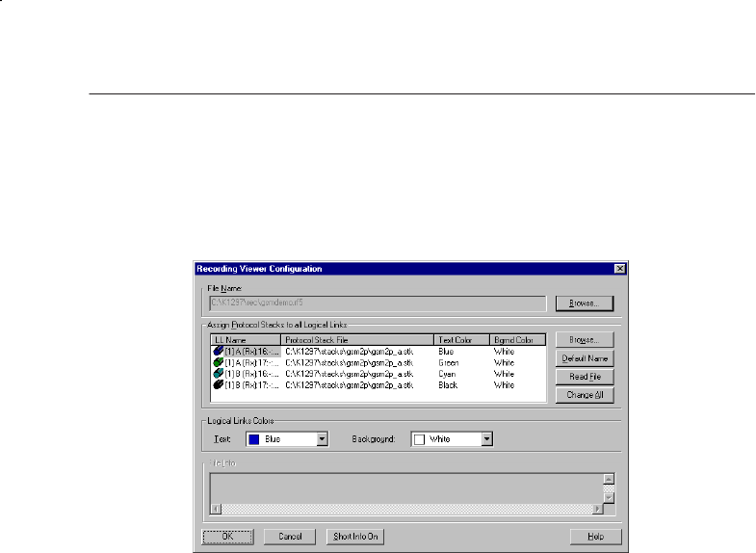The height and width of the screenshot is (553, 756).
Task: Click the File Info scroll up arrow
Action: (609, 479)
